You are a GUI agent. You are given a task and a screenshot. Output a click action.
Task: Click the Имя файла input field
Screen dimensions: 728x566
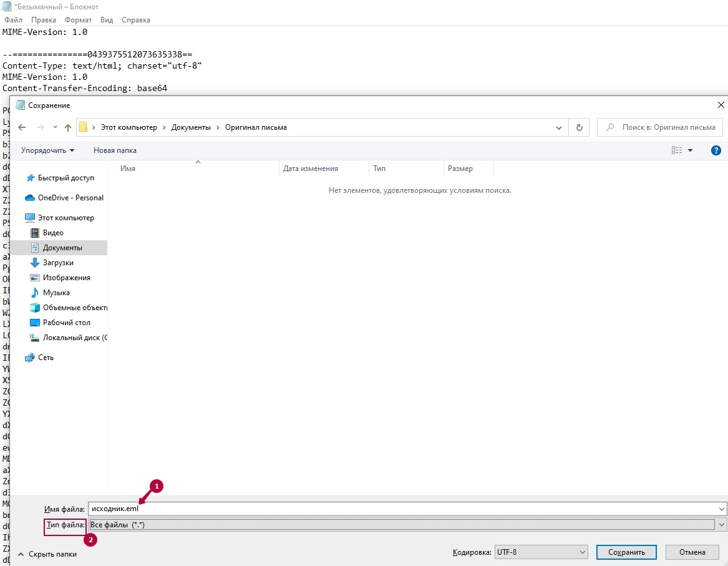(405, 509)
